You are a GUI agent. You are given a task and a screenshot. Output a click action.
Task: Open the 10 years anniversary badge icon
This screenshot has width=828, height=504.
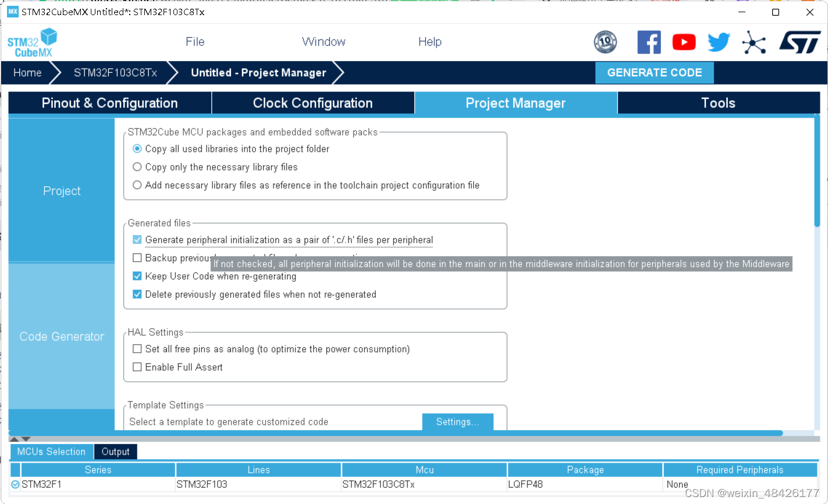click(x=605, y=42)
